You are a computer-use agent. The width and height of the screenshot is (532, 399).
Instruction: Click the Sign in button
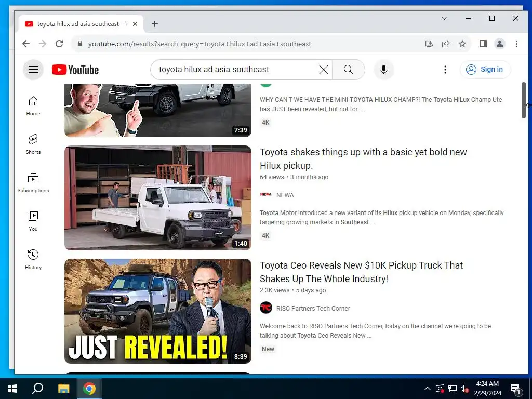click(x=485, y=70)
